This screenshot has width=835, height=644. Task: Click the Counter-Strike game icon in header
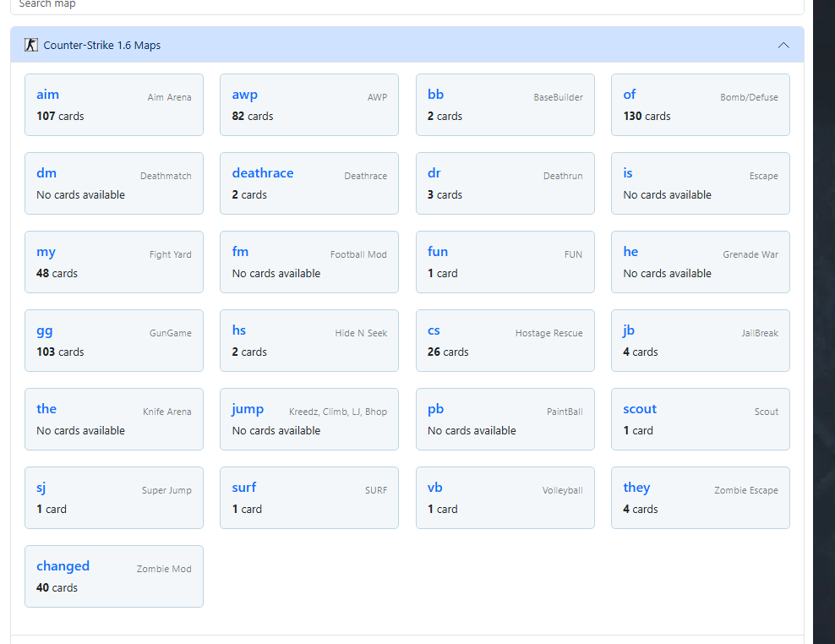[x=31, y=46]
